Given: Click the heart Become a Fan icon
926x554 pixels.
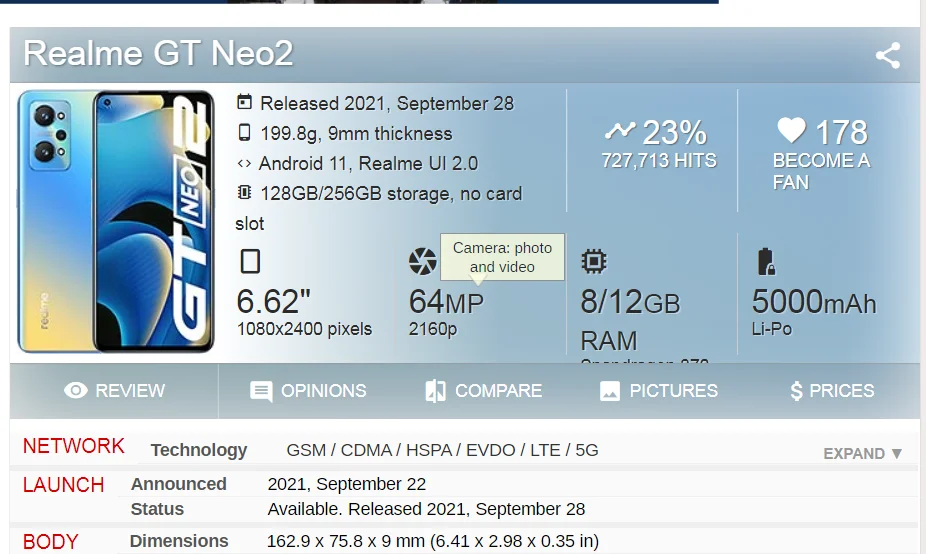Looking at the screenshot, I should coord(791,130).
